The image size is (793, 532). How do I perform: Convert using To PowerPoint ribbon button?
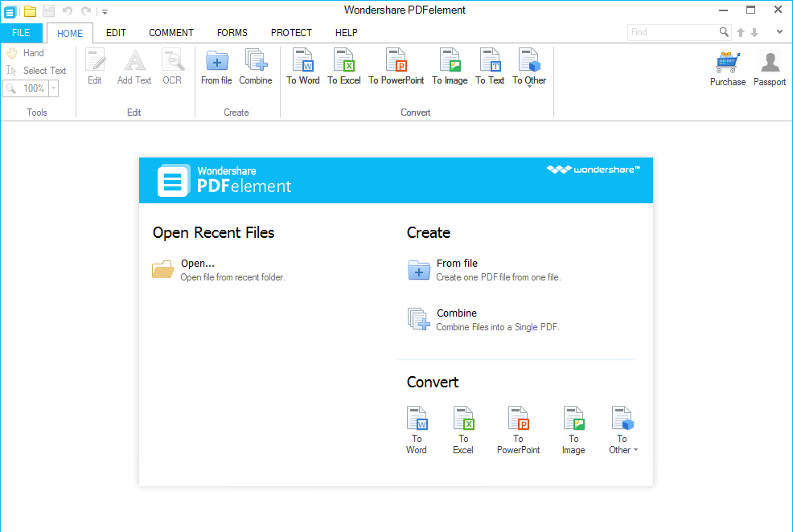click(396, 66)
